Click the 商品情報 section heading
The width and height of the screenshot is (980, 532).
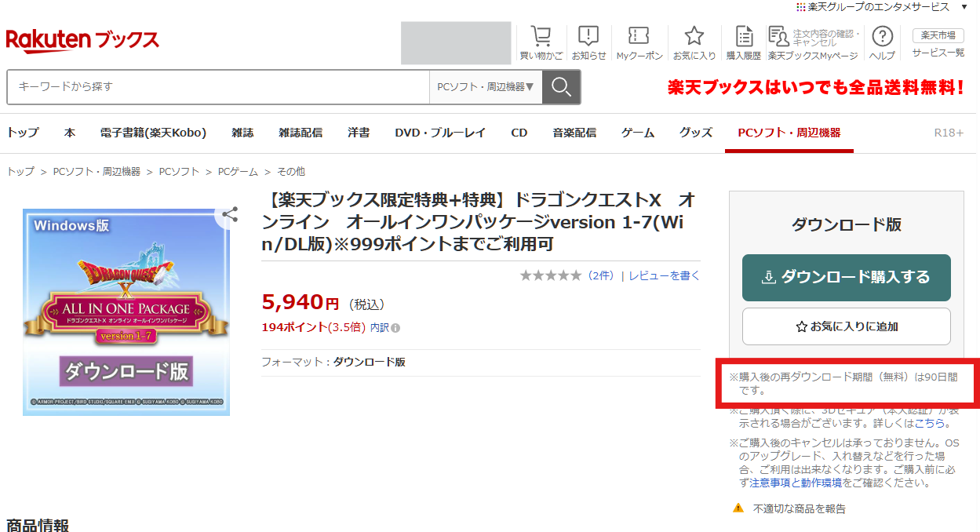pyautogui.click(x=38, y=525)
